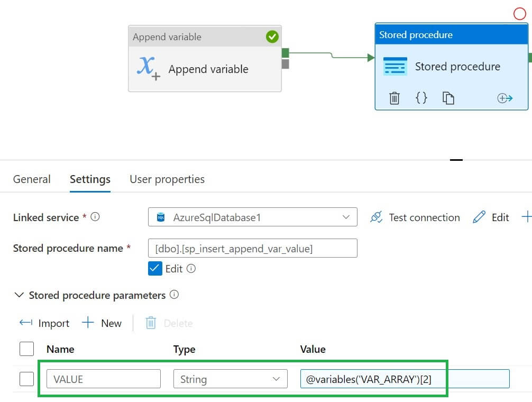Screen dimensions: 532x402
Task: Click the Append variable activity icon
Action: (148, 69)
